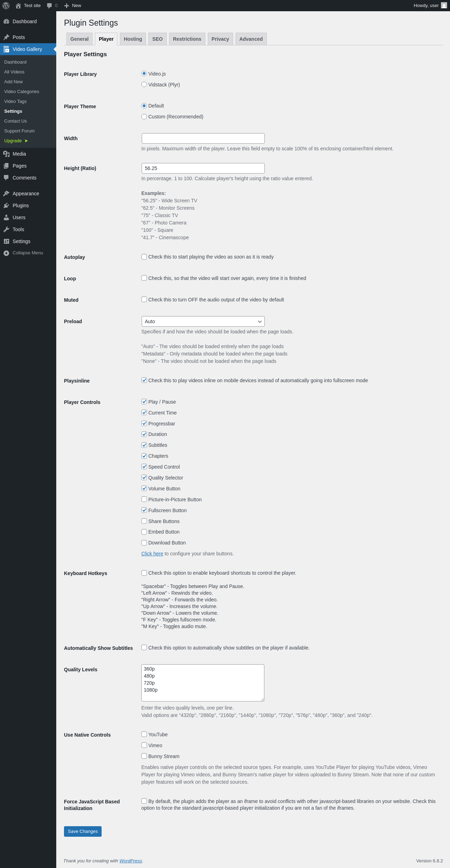The height and width of the screenshot is (868, 450).
Task: Save Changes to player settings
Action: click(83, 831)
